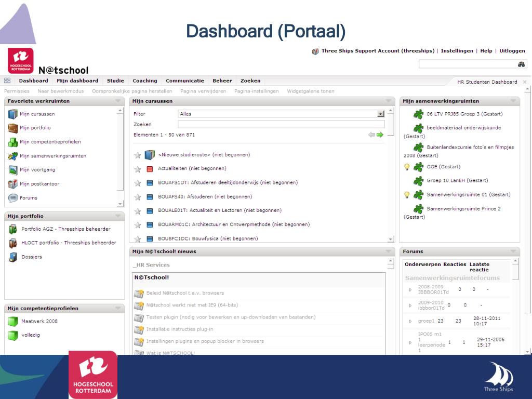Toggle favorite star for BOUBFC1DC Bouwfysica

coord(137,239)
